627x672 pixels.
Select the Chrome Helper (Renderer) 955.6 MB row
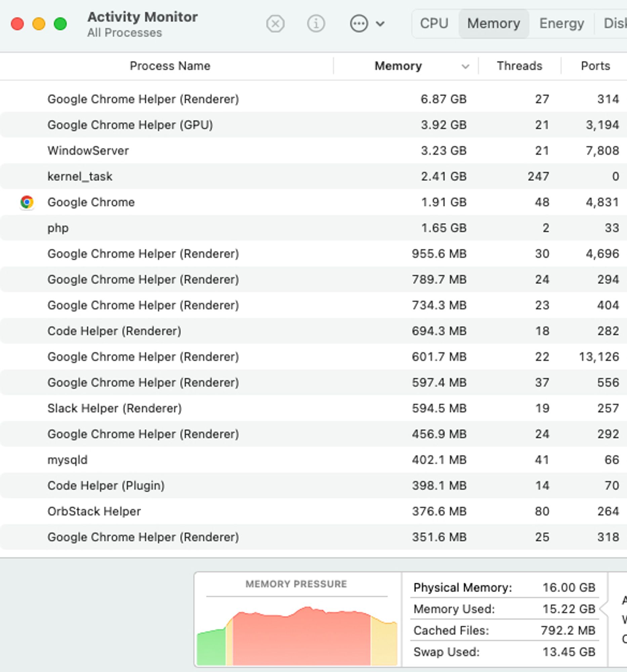(313, 254)
